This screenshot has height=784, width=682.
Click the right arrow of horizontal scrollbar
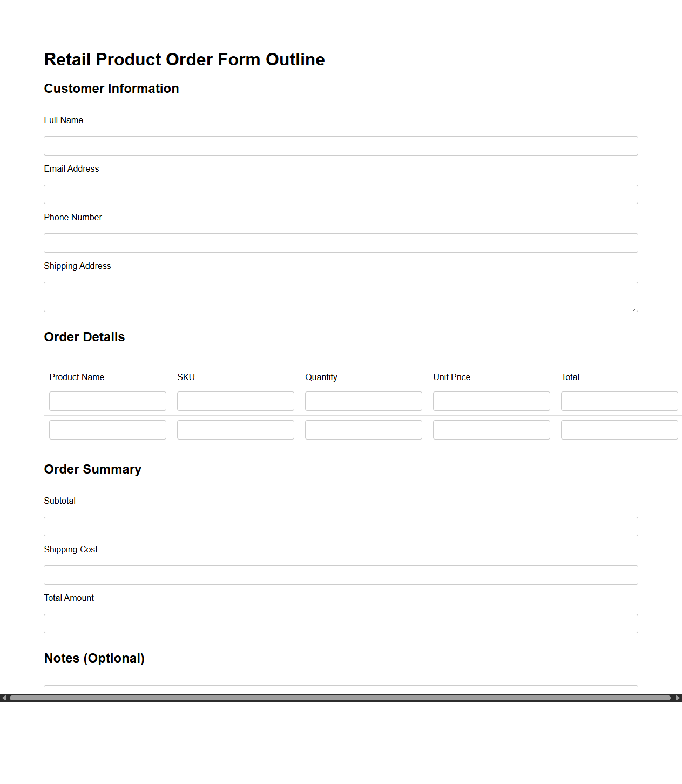678,698
